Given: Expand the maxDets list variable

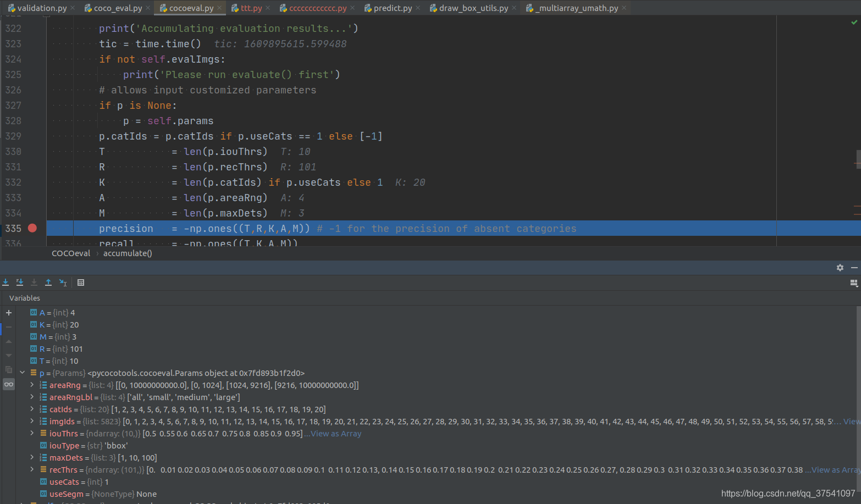Looking at the screenshot, I should point(32,457).
